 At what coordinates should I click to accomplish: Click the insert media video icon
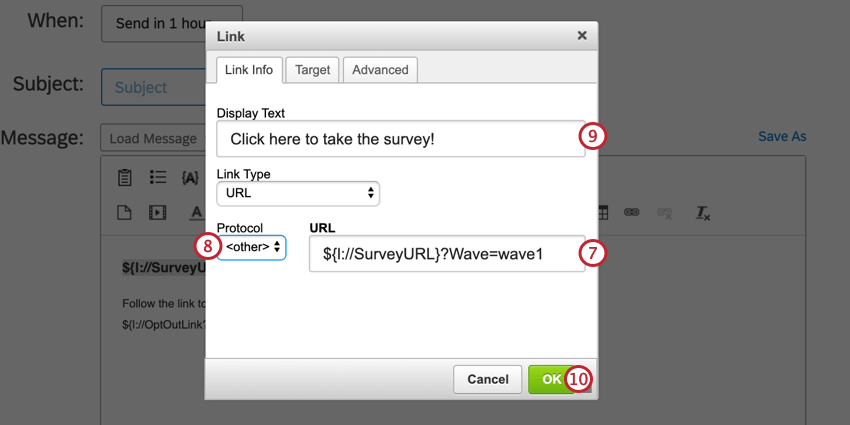click(158, 212)
